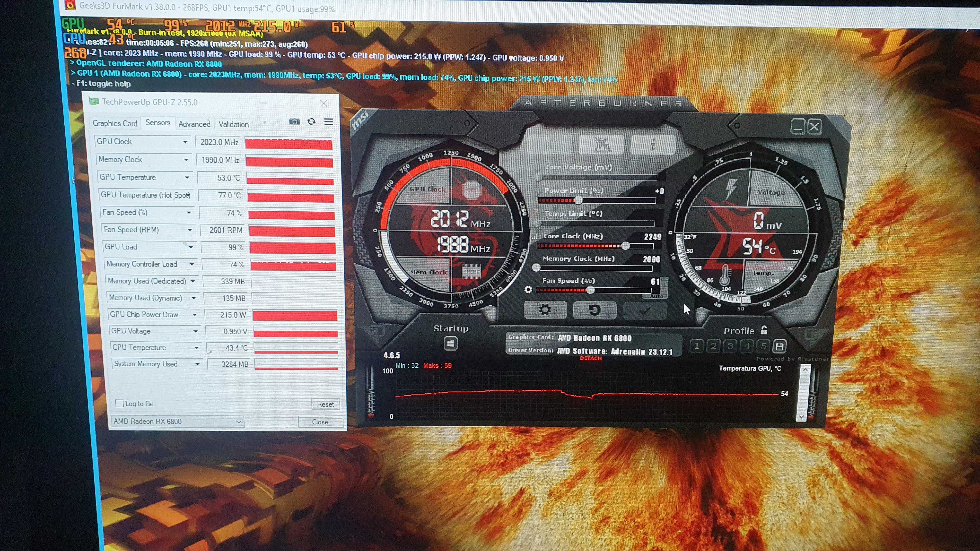Click the Core Clock value 2249

click(652, 237)
